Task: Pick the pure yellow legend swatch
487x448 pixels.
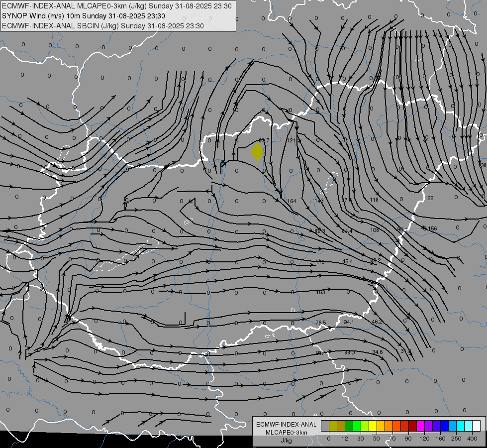Action: pyautogui.click(x=373, y=426)
